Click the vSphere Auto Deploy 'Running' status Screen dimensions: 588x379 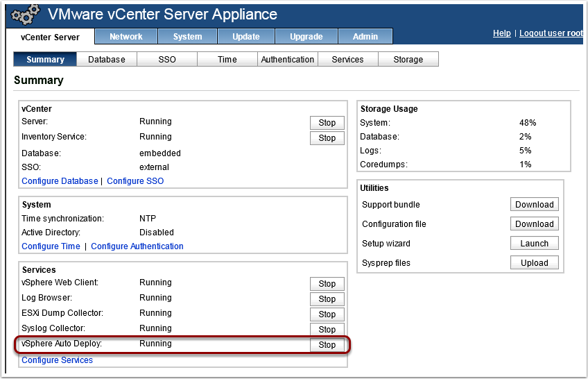coord(155,344)
